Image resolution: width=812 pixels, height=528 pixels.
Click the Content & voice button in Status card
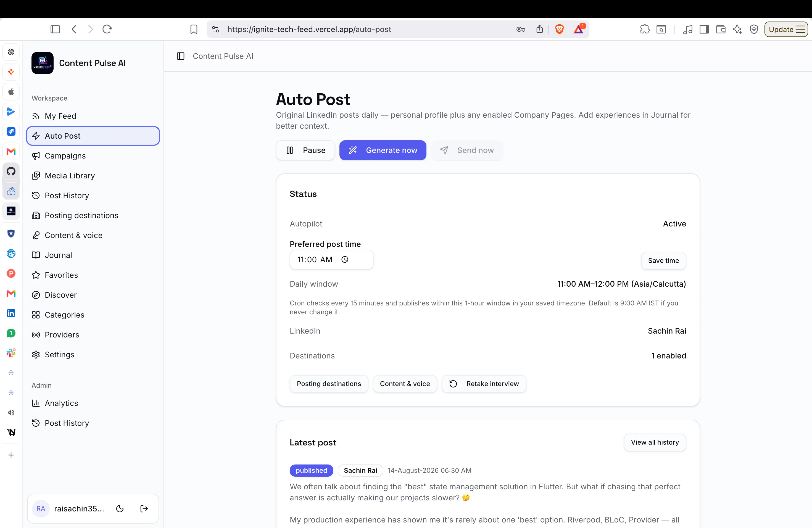coord(405,384)
